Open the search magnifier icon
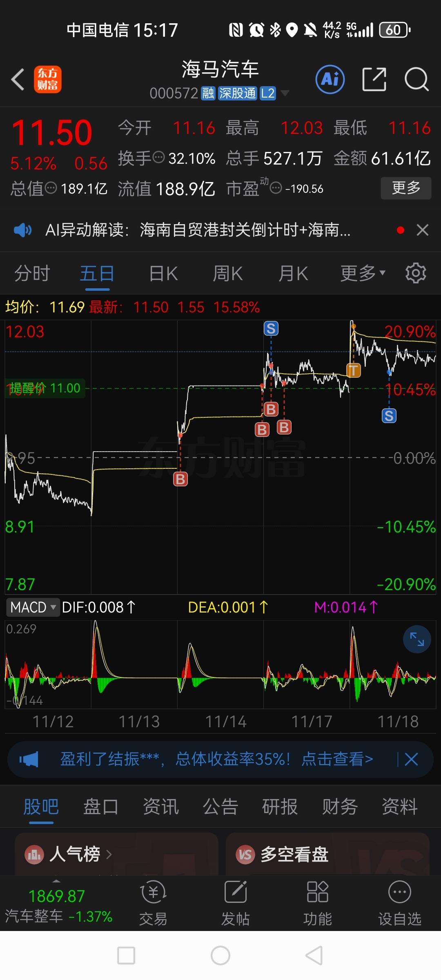The image size is (441, 980). pyautogui.click(x=416, y=79)
